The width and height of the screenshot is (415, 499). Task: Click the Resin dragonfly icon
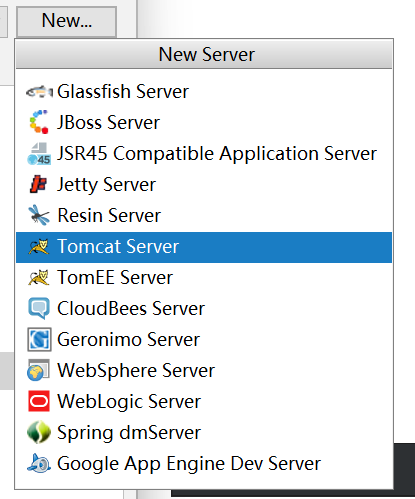[39, 215]
